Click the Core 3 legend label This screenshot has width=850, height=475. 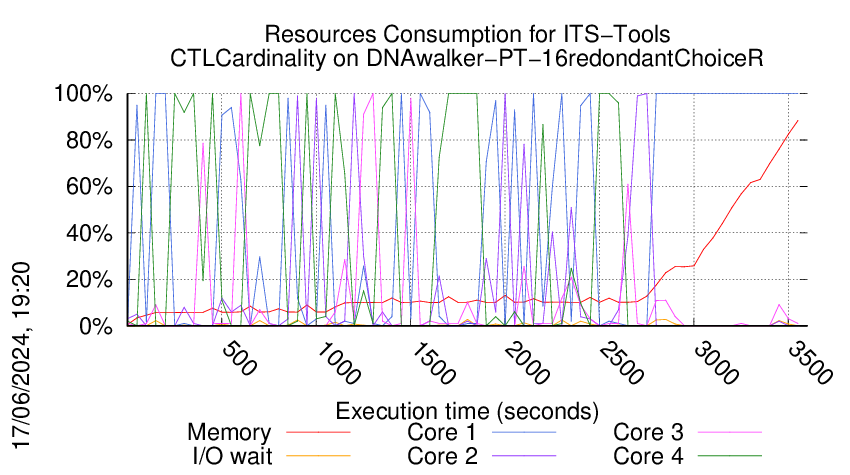coord(648,432)
